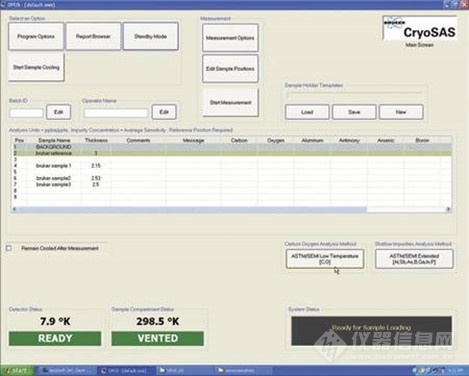Open the Report Browser

coord(93,36)
